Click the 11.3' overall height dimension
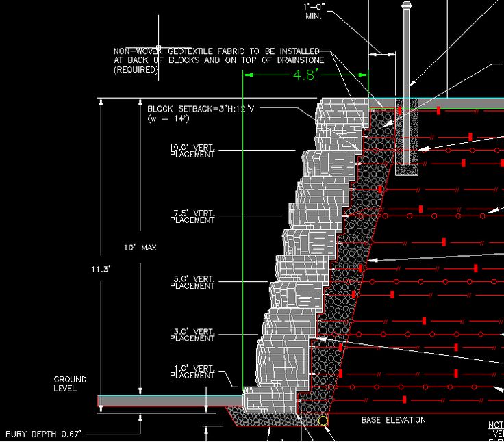This screenshot has width=504, height=442. click(101, 270)
